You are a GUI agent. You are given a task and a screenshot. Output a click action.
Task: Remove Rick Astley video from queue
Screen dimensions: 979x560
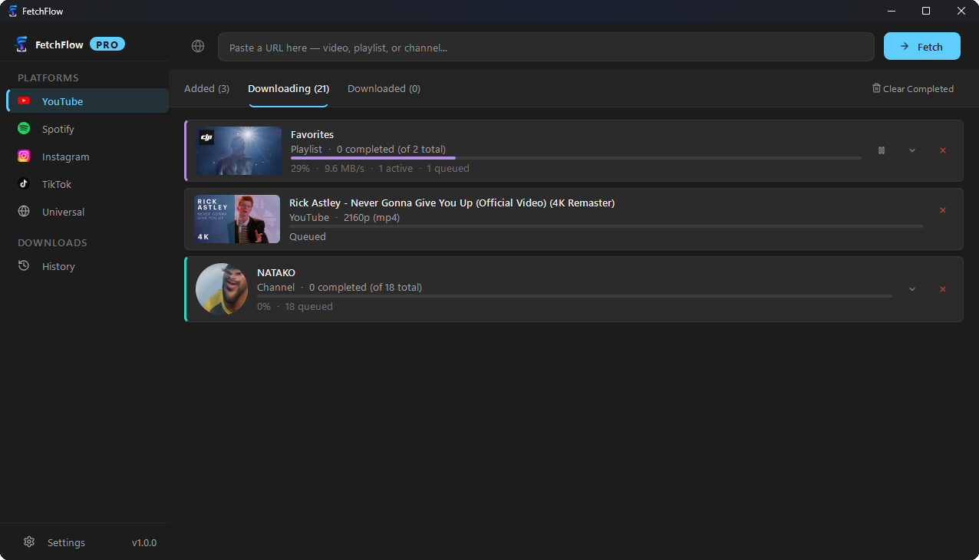point(943,210)
